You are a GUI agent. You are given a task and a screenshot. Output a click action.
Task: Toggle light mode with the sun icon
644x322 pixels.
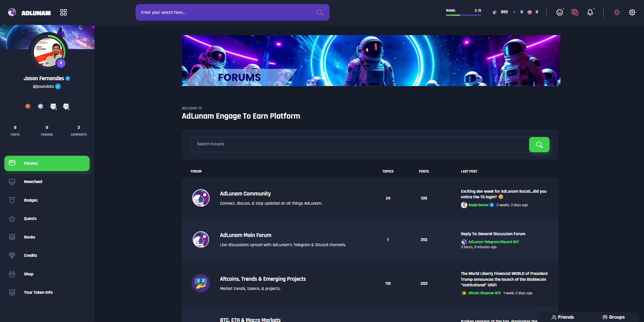(x=617, y=12)
